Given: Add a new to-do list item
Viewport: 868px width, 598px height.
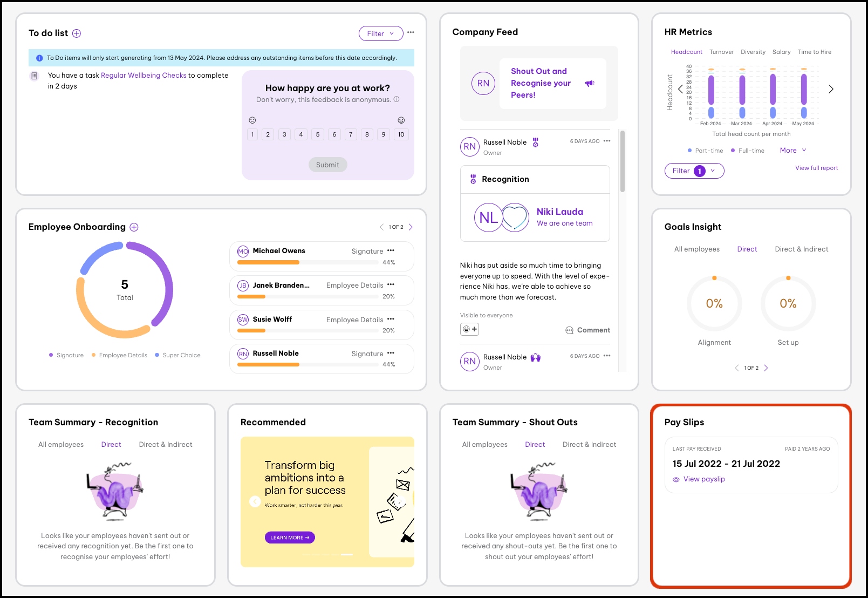Looking at the screenshot, I should [77, 33].
